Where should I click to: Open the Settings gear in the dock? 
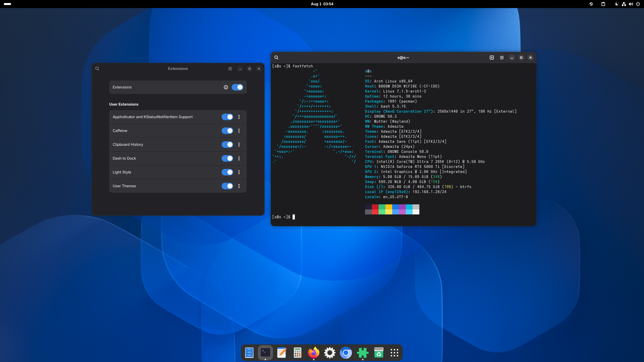tap(330, 353)
